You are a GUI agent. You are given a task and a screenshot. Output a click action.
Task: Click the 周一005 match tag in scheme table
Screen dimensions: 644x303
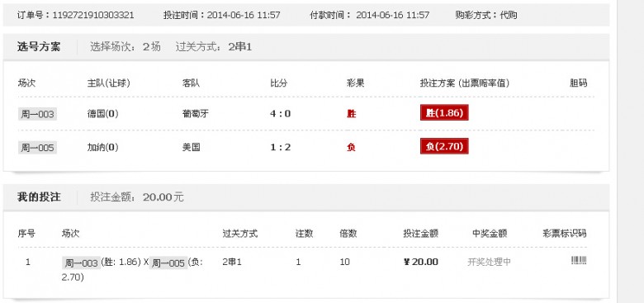[x=37, y=148]
